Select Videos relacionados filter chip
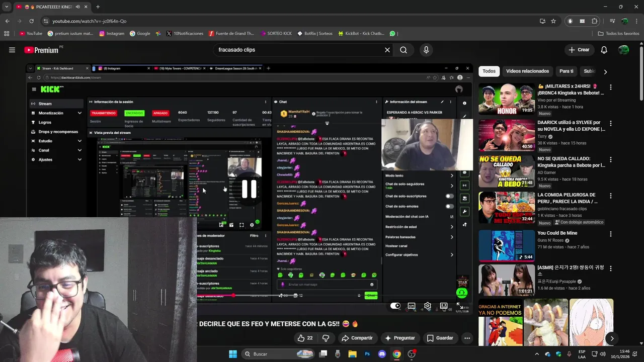This screenshot has width=644, height=362. [527, 71]
